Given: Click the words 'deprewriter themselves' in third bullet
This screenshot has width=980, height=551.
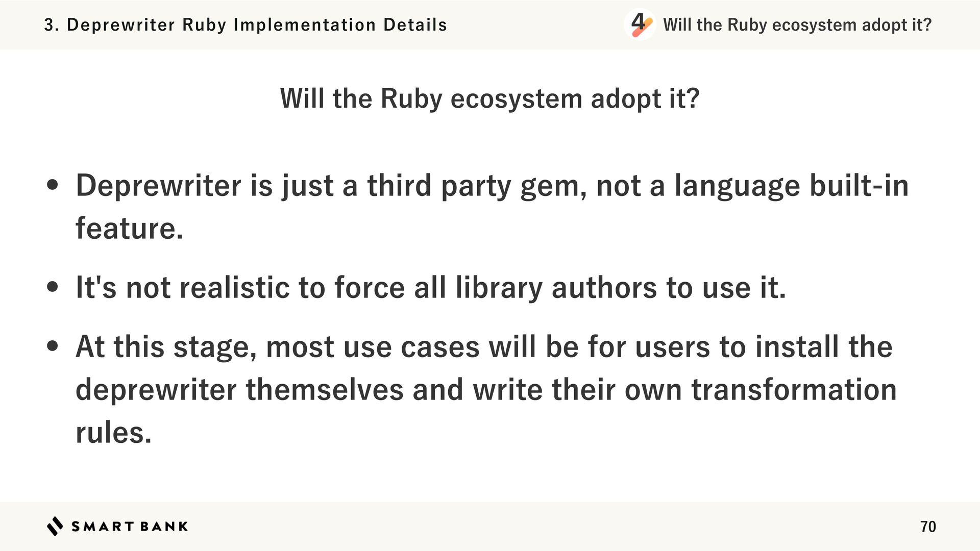Looking at the screenshot, I should (239, 390).
